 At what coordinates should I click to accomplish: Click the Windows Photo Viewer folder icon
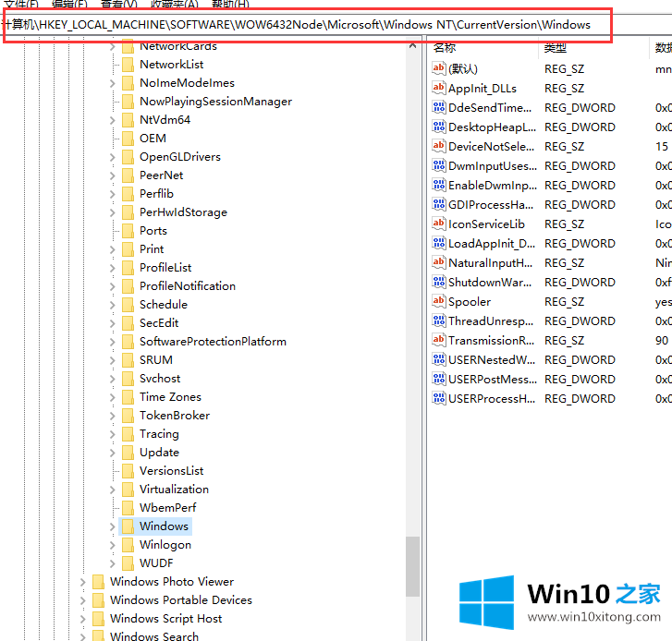[x=99, y=582]
